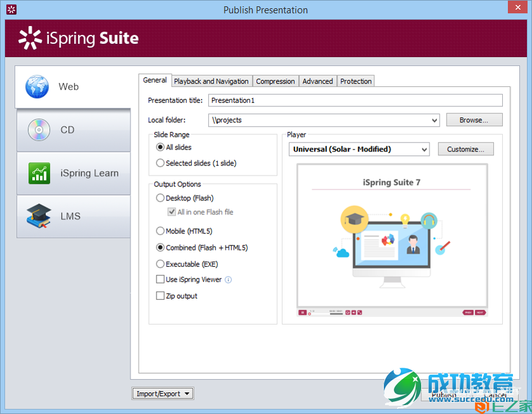The width and height of the screenshot is (532, 414).
Task: Click the Presentation title input field
Action: pyautogui.click(x=355, y=101)
